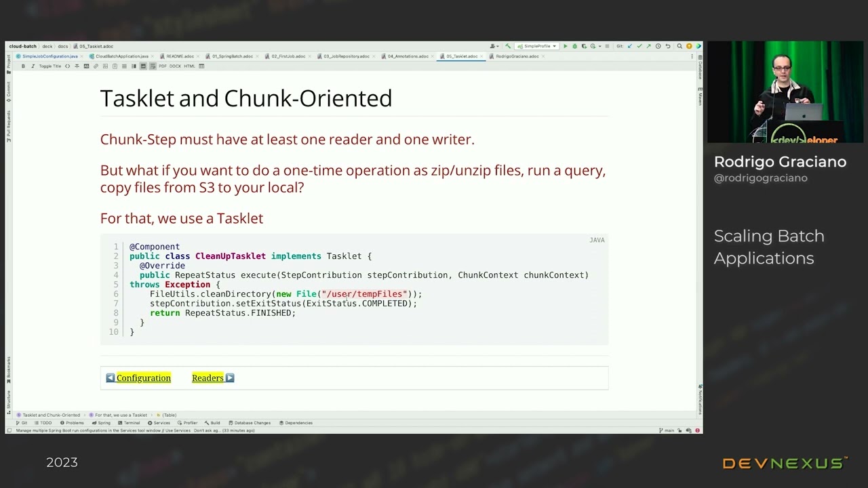The image size is (868, 488).
Task: Stop the running process
Action: pos(608,46)
